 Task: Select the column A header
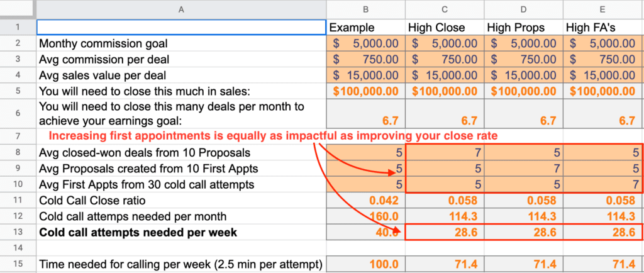(181, 9)
